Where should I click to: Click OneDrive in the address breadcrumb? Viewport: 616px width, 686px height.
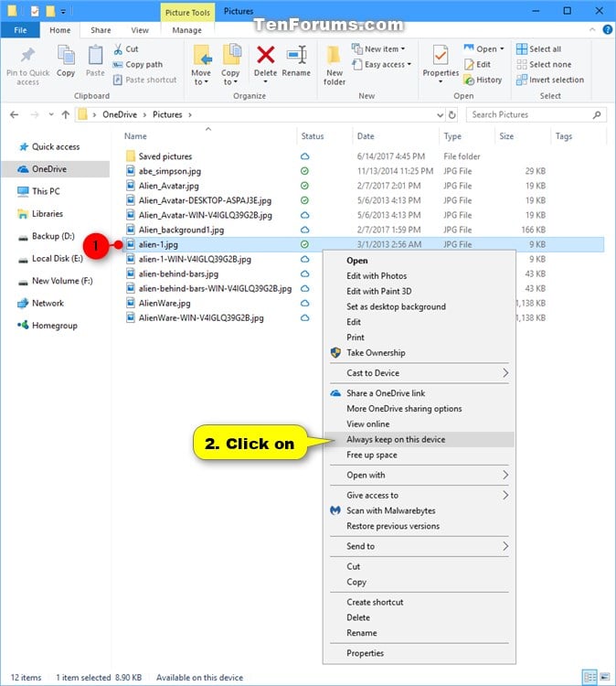120,114
